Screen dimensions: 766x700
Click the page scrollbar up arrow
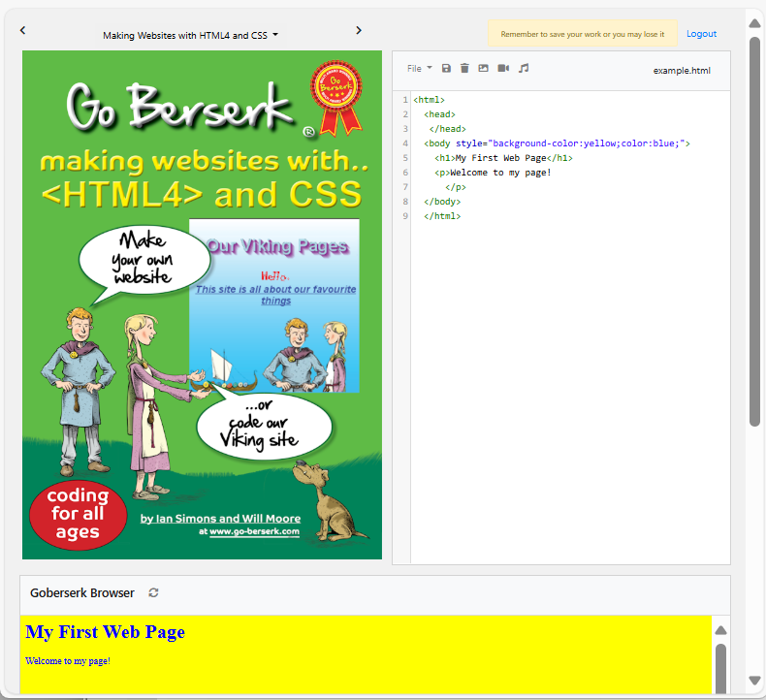(754, 23)
